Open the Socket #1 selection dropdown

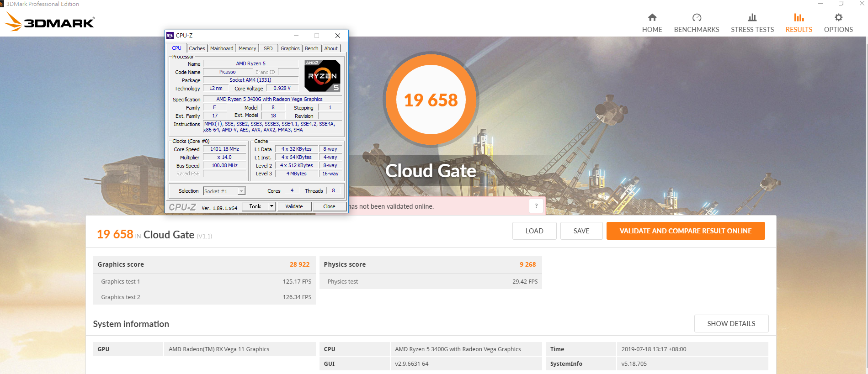pos(224,191)
